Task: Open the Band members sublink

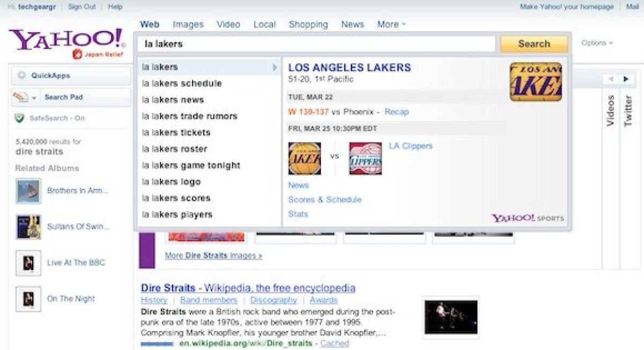Action: pyautogui.click(x=209, y=300)
